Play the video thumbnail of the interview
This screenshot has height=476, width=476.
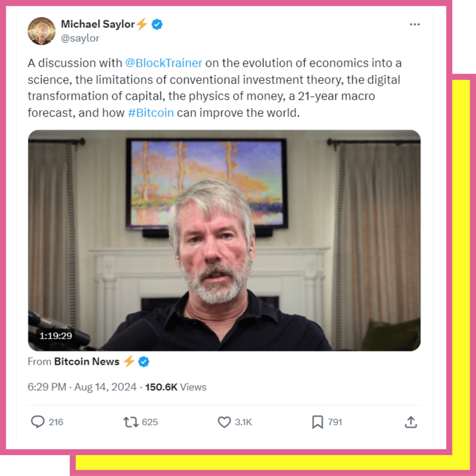[224, 240]
